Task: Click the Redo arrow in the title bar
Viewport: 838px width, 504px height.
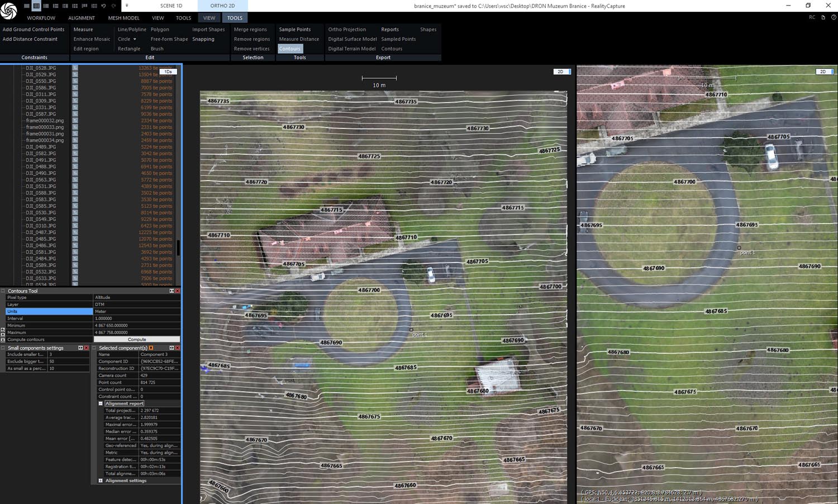Action: 113,6
